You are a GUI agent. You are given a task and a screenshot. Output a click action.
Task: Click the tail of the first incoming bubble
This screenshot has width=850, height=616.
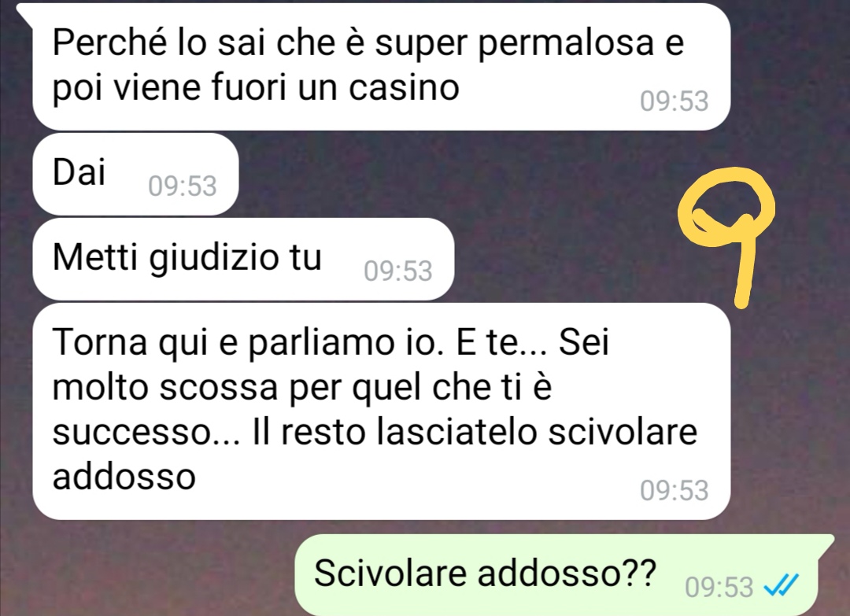coord(25,11)
